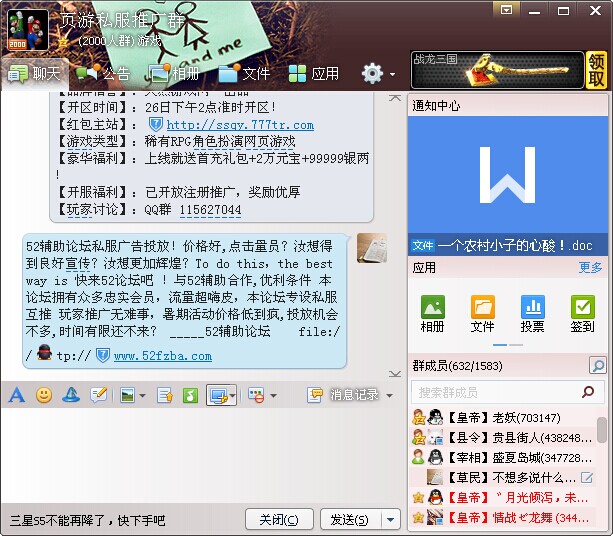The image size is (613, 536).
Task: Open the font style tool (A)
Action: [x=16, y=395]
